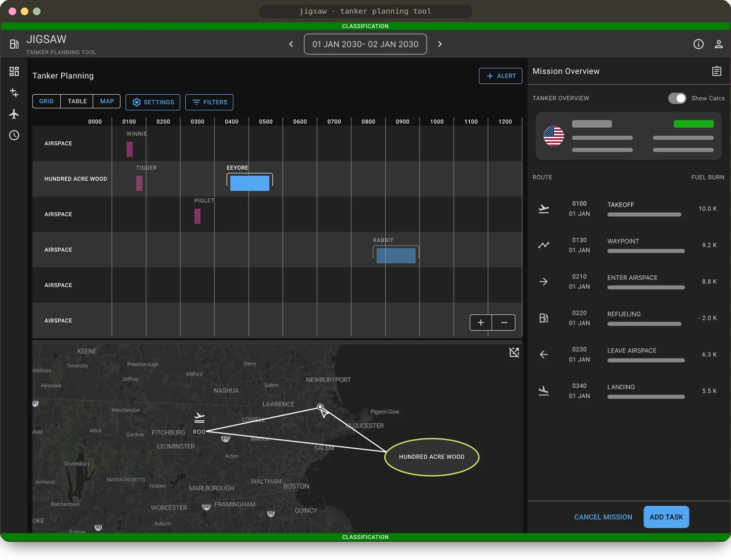Go to next date range

pyautogui.click(x=440, y=44)
